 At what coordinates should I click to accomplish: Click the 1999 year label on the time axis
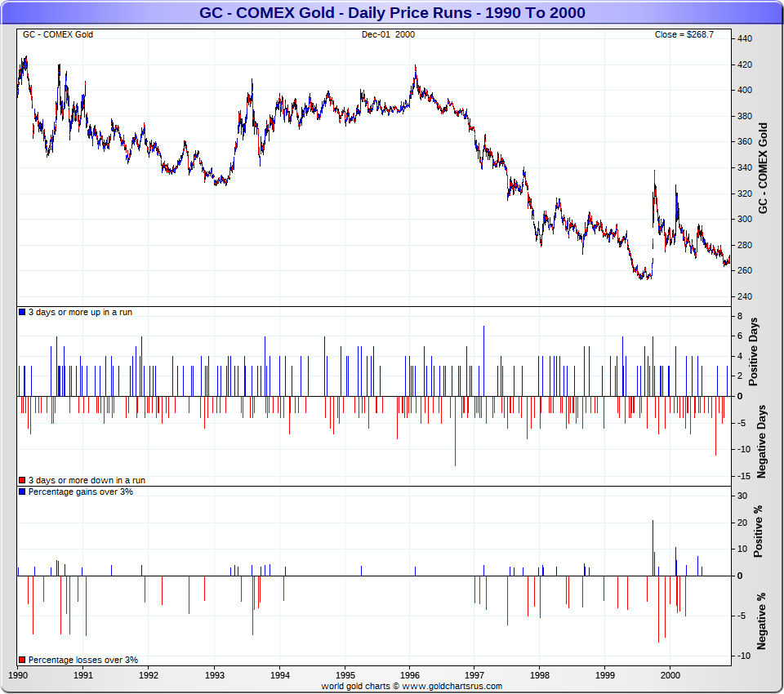(605, 675)
